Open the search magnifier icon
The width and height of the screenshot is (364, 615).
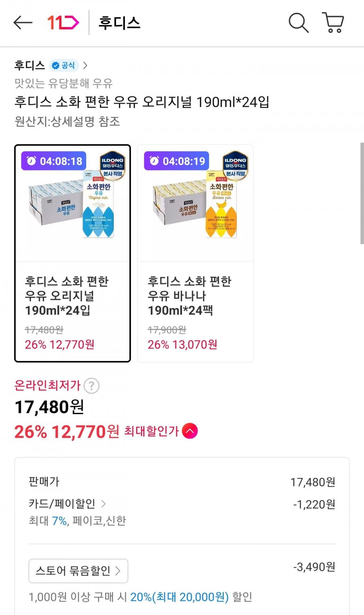(298, 23)
